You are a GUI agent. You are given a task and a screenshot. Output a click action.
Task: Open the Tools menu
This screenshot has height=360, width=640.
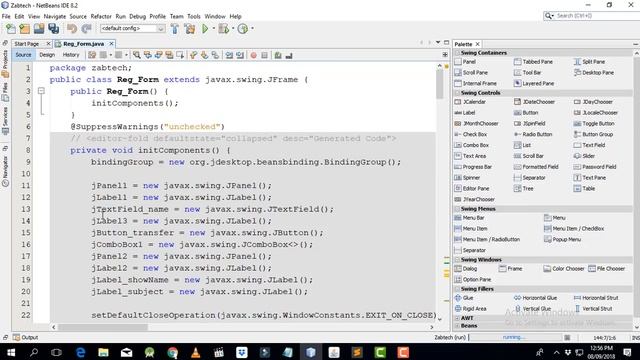click(x=194, y=16)
